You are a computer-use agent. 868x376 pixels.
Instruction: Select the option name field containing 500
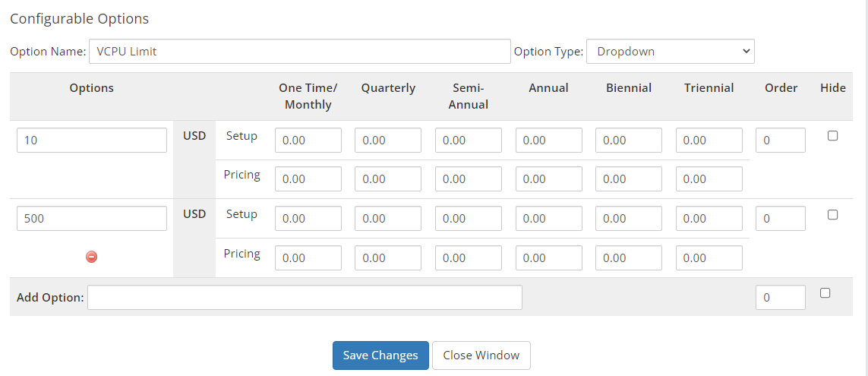click(x=91, y=219)
